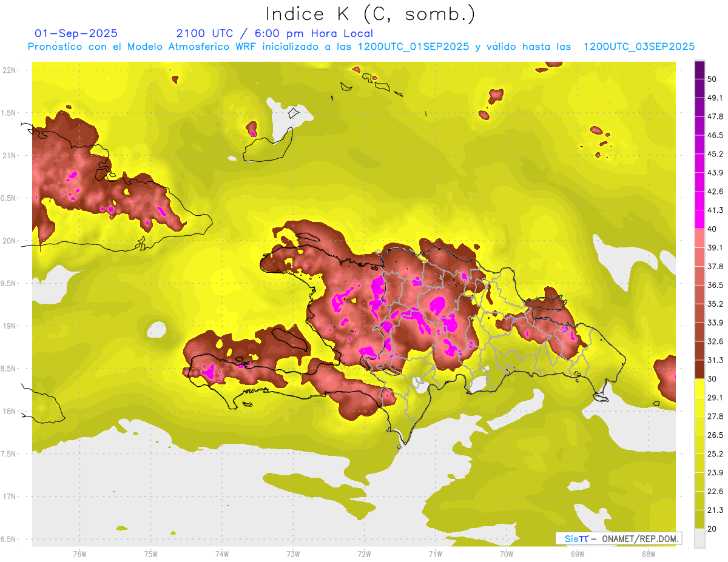The height and width of the screenshot is (562, 728).
Task: Click the longitude label "72W"
Action: (x=364, y=554)
